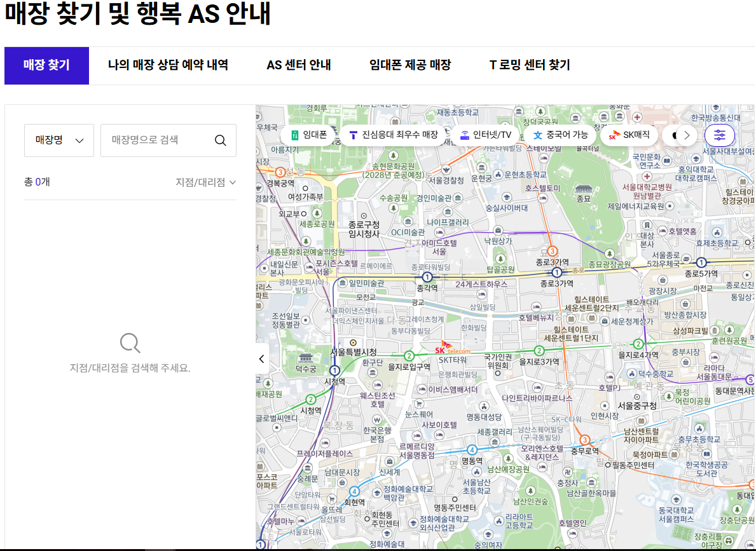Click the SK telecom marker on map
The image size is (756, 551).
click(452, 348)
